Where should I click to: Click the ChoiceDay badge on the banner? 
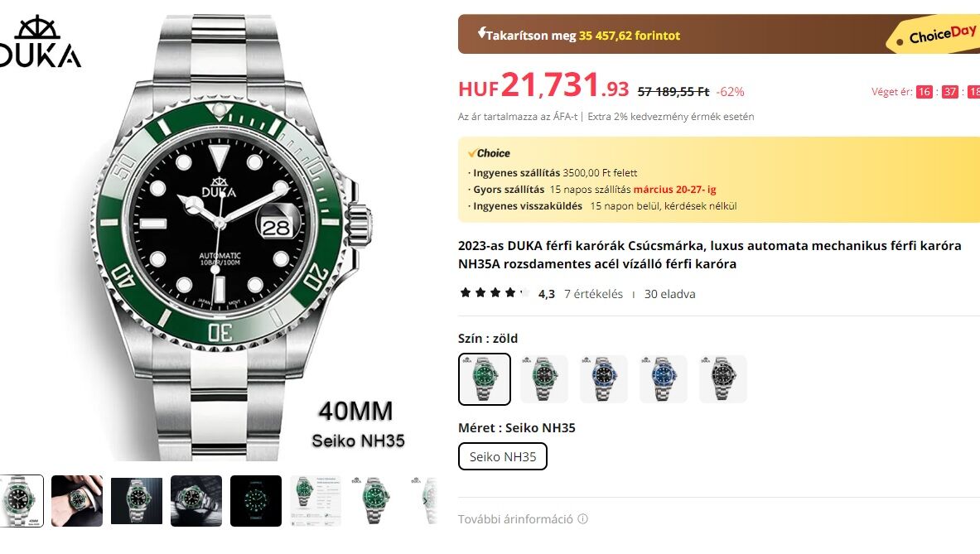(x=935, y=34)
